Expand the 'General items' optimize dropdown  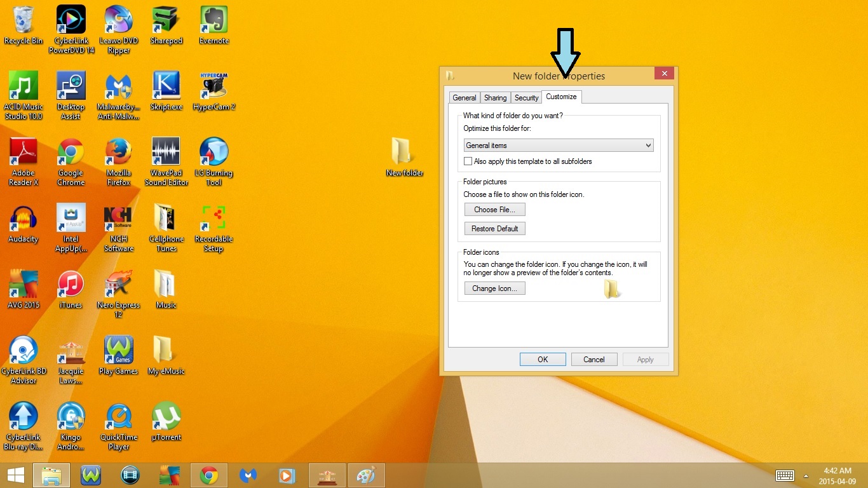pos(559,146)
